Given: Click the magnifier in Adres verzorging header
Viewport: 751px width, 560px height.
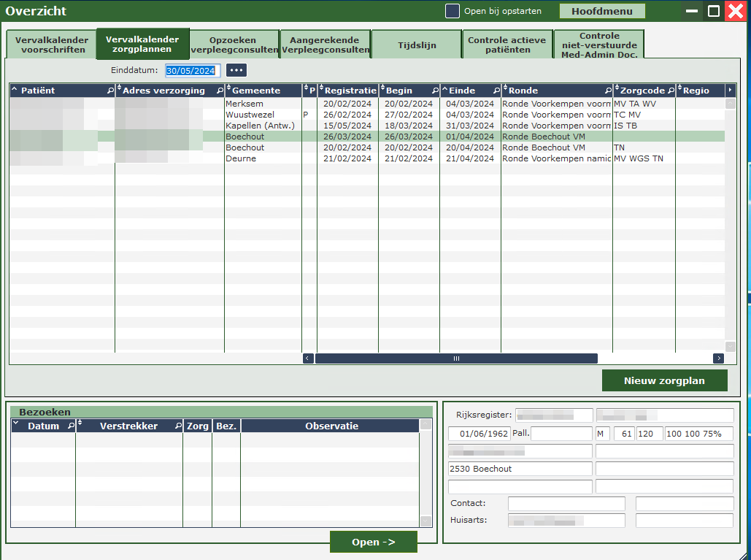Looking at the screenshot, I should 220,91.
